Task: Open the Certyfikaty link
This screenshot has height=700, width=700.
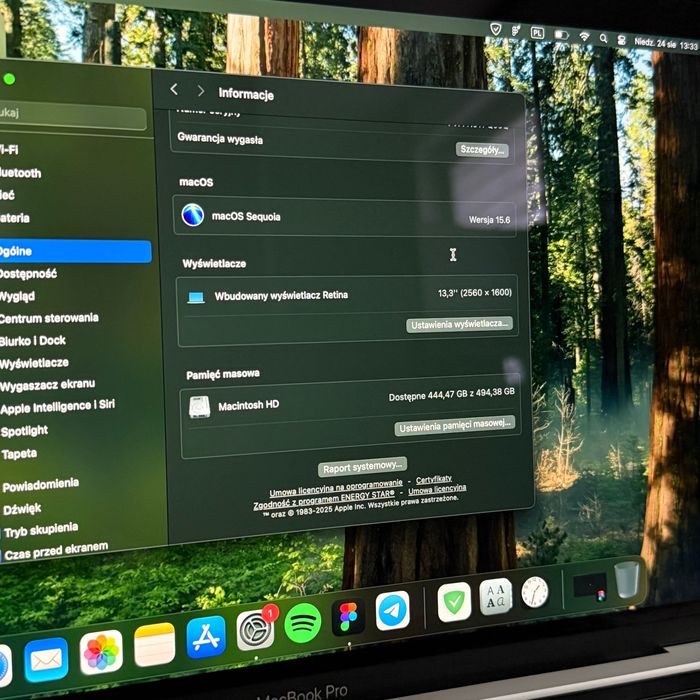Action: (x=433, y=479)
